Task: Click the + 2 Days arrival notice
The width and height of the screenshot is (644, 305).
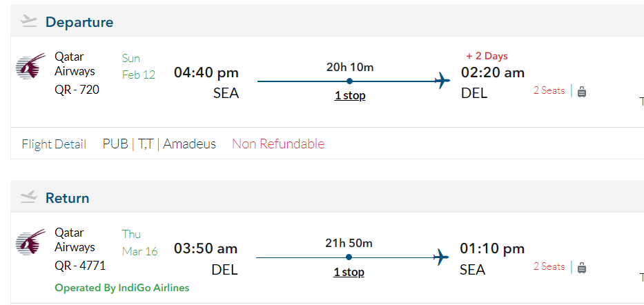Action: (487, 56)
